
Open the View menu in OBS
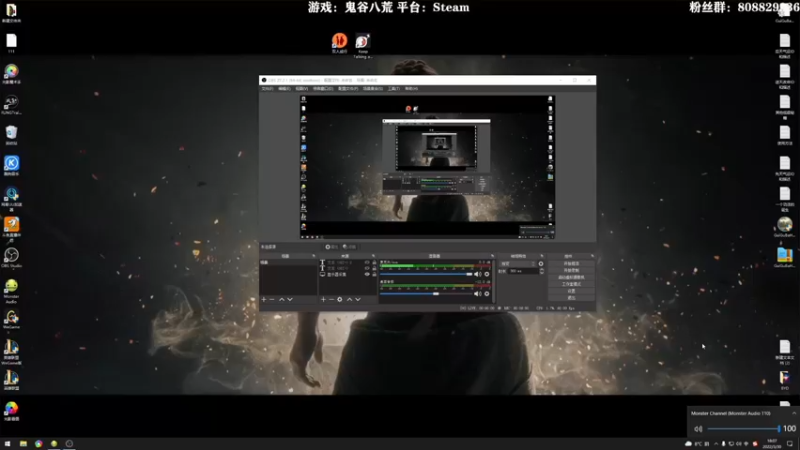coord(302,89)
